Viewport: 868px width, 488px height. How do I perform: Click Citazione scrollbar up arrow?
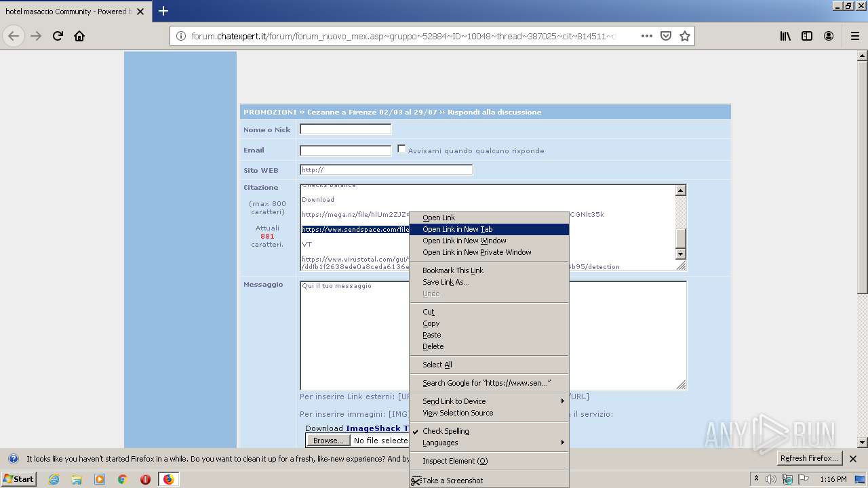coord(681,190)
